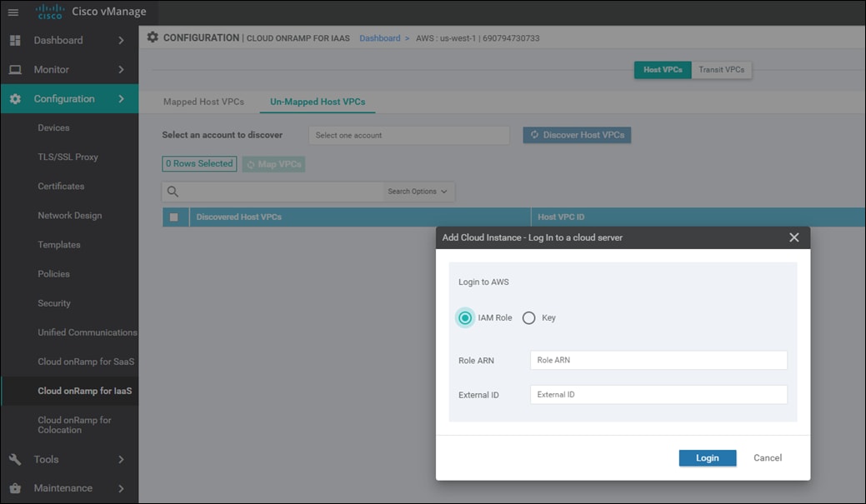Collapse the Configuration menu chevron
Image resolution: width=866 pixels, height=504 pixels.
point(121,99)
